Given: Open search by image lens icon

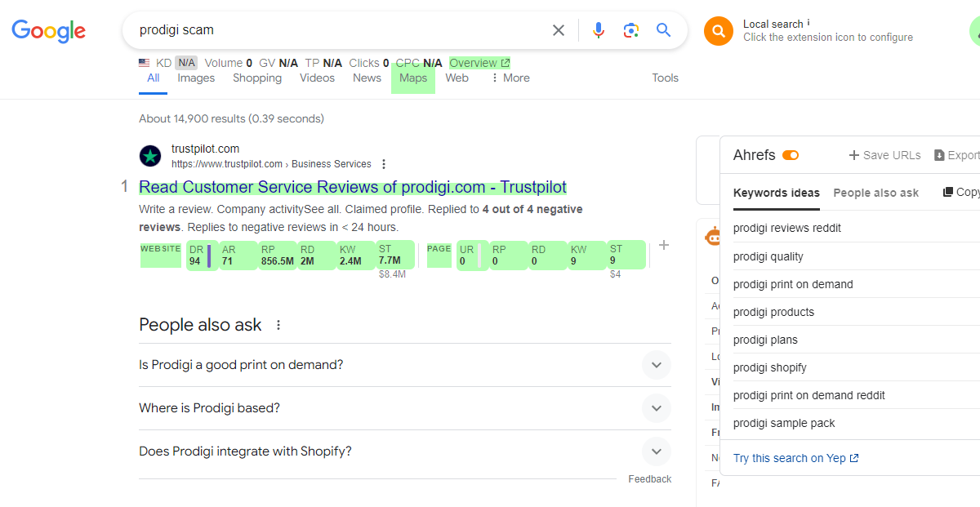Looking at the screenshot, I should tap(630, 30).
